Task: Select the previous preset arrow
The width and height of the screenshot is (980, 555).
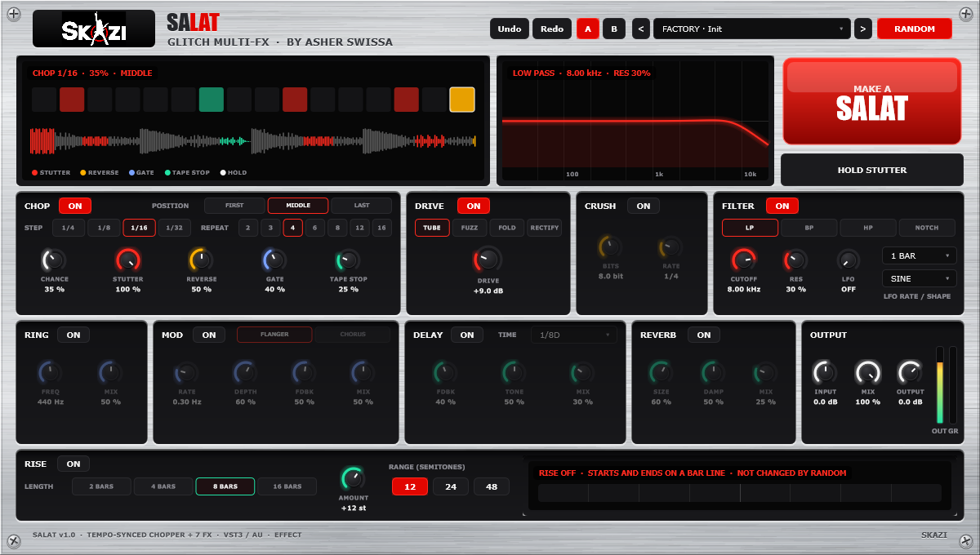Action: [x=641, y=29]
